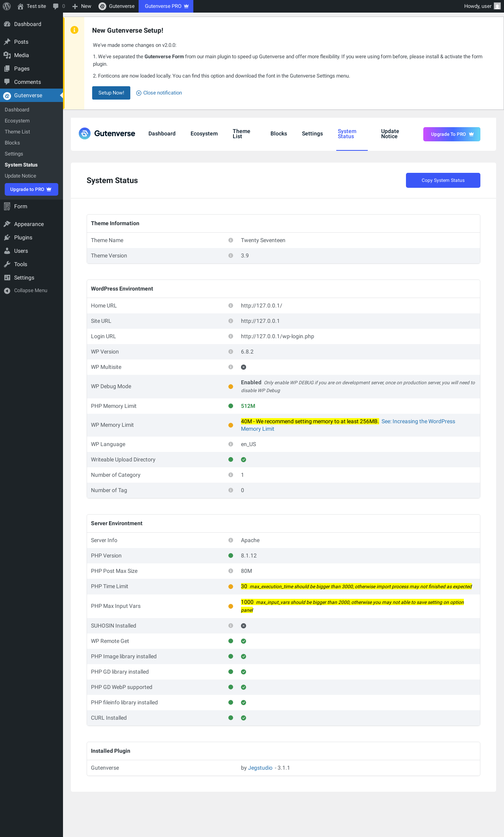
Task: Open the Dashboard tab in Gutenverse header
Action: [162, 134]
